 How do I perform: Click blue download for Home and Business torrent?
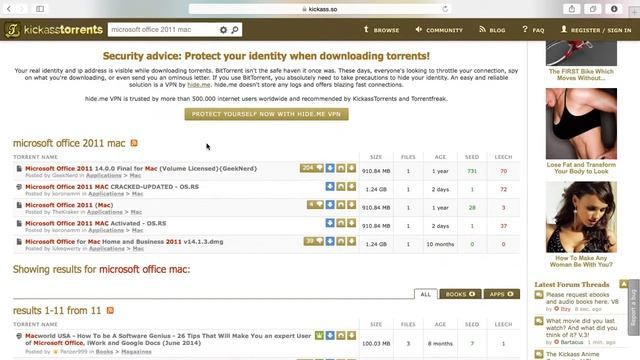tap(330, 241)
